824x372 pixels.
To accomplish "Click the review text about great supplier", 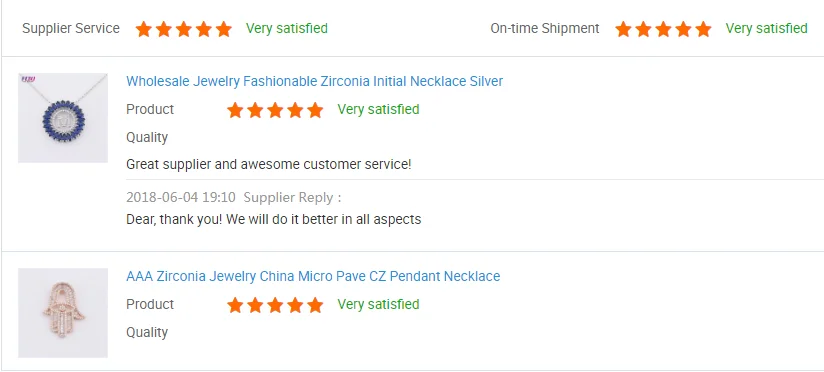I will pyautogui.click(x=269, y=164).
